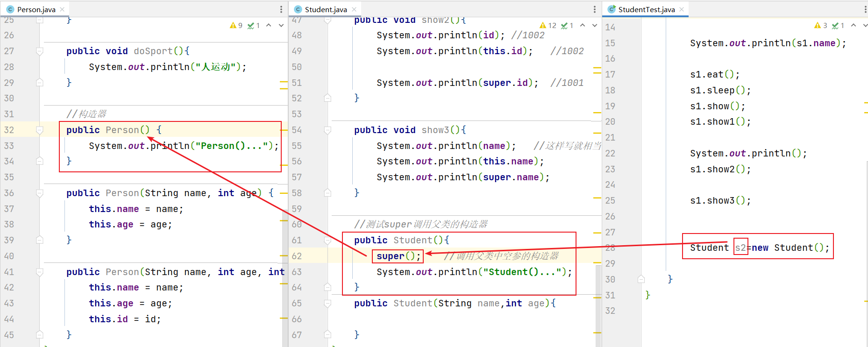The image size is (868, 347).
Task: Open tab options menu for StudentTest.java pane
Action: tap(865, 9)
